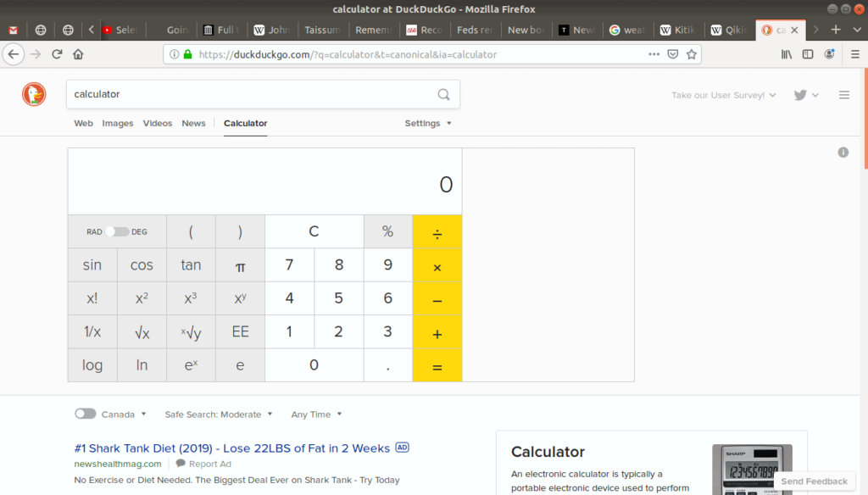Screen dimensions: 868x495
Task: Open Canada region dropdown
Action: (x=124, y=414)
